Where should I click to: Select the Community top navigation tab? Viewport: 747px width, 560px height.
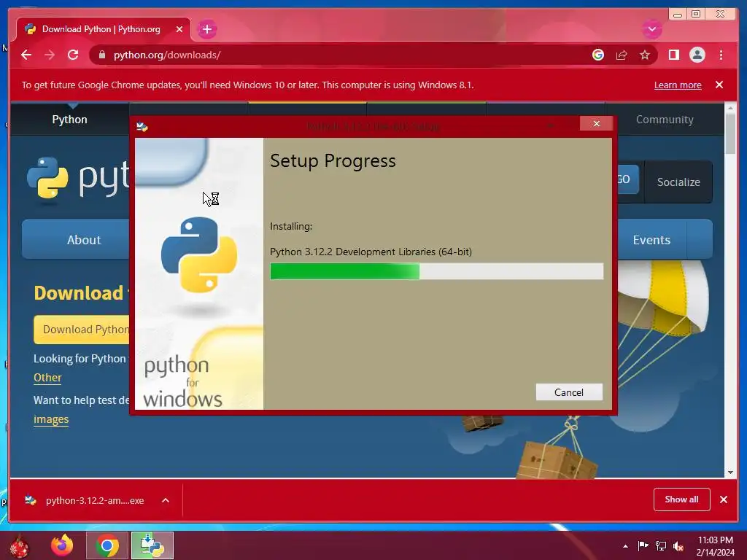(665, 120)
